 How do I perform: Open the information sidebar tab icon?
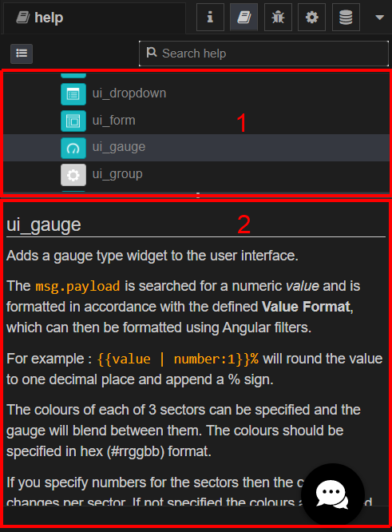point(210,18)
